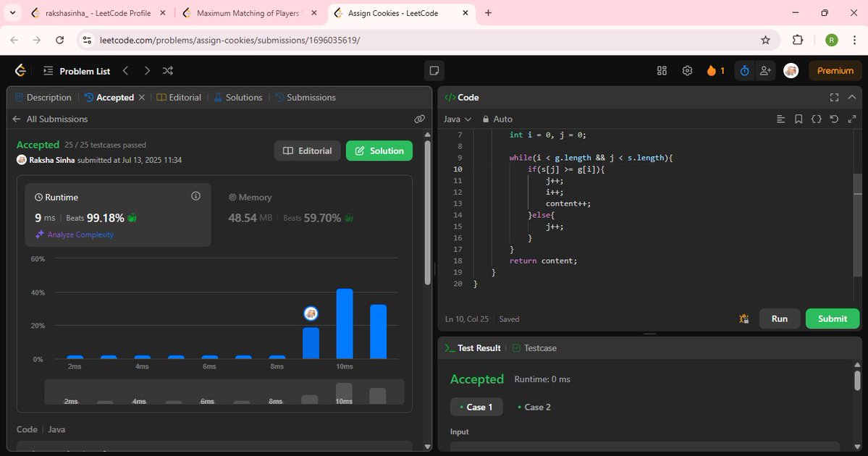
Task: Switch to the Description tab
Action: [x=43, y=98]
